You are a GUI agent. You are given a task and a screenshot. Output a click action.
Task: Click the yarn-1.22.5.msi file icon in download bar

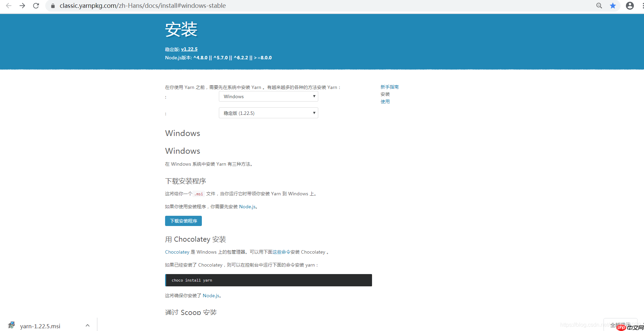pos(11,325)
